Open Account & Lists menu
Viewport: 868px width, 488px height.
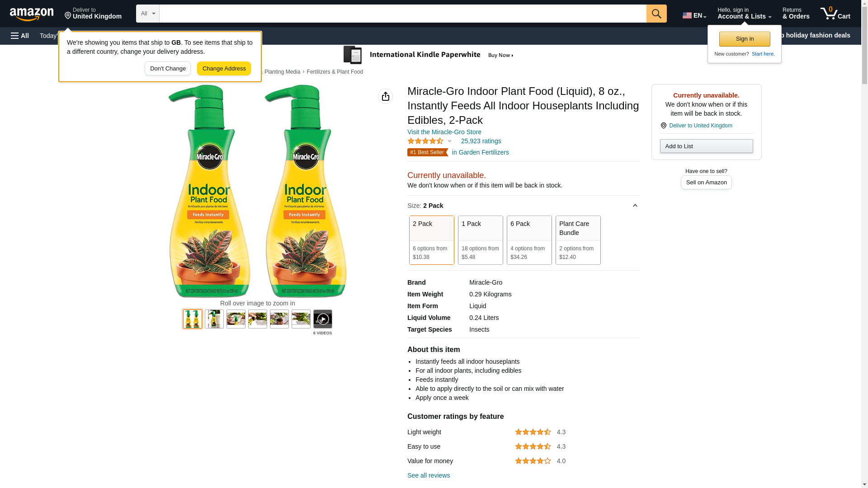coord(744,14)
